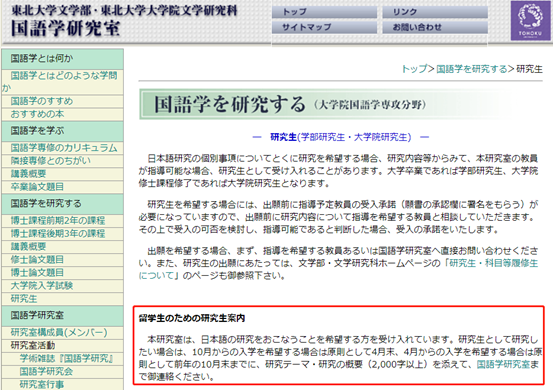The height and width of the screenshot is (390, 553).
Task: Follow 国語学研究室 link in 留学生 section
Action: pyautogui.click(x=503, y=365)
